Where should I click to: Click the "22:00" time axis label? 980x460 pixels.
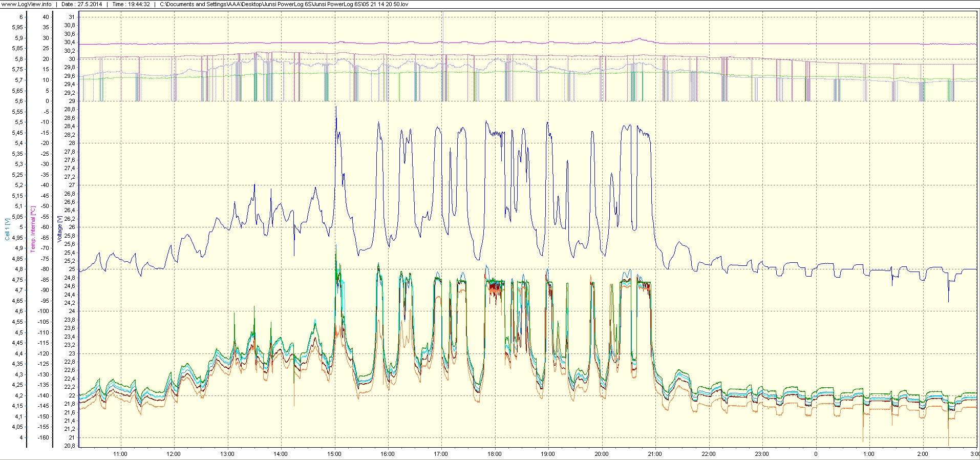709,454
